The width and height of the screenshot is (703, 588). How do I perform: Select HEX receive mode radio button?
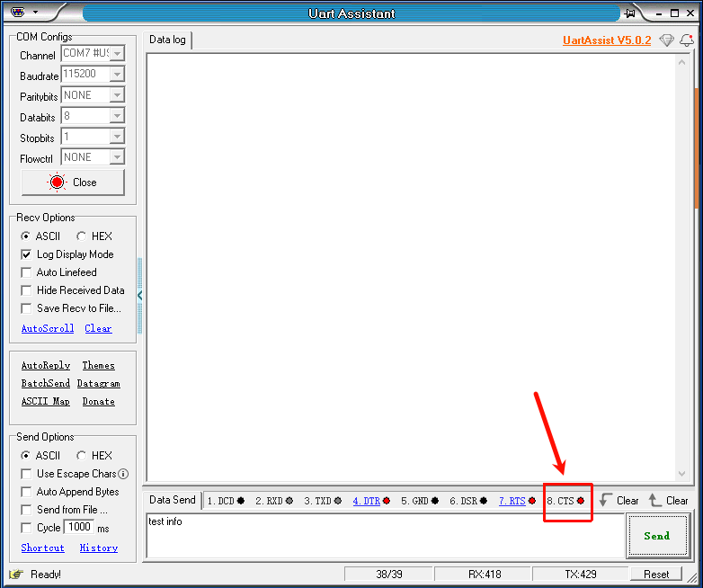(x=81, y=236)
